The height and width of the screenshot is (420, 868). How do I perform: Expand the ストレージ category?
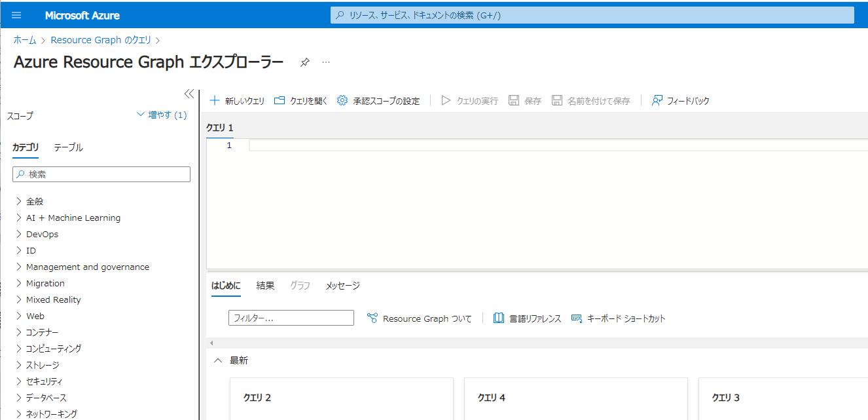coord(19,365)
